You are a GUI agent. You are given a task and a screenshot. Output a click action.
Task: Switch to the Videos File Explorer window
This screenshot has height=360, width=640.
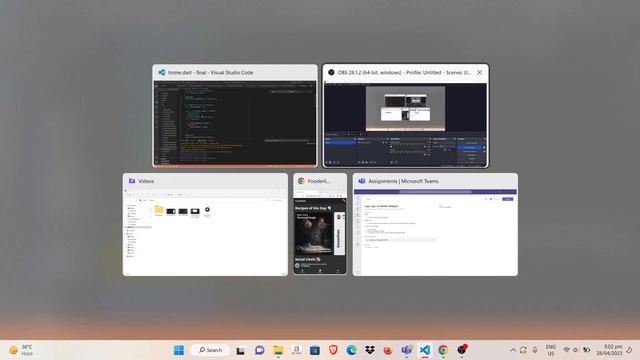(205, 224)
